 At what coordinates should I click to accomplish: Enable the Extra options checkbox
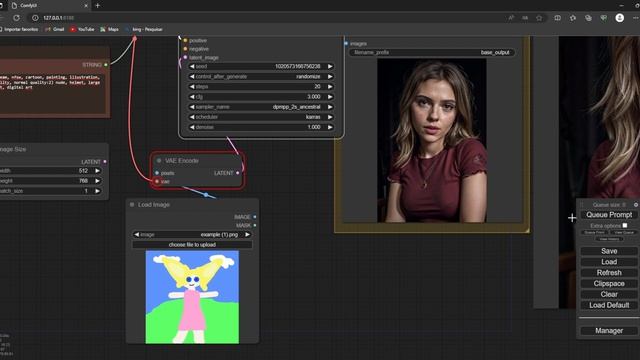[625, 225]
